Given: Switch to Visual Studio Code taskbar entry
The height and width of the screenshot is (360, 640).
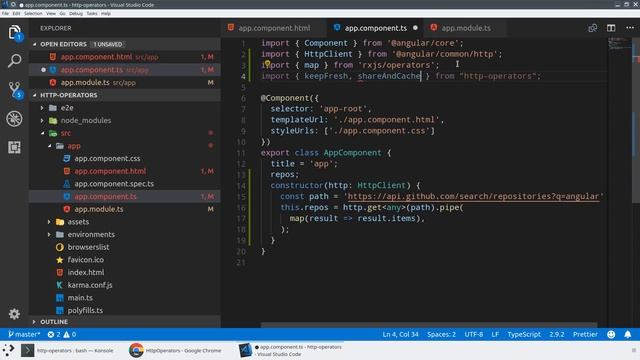Looking at the screenshot, I should click(x=291, y=350).
